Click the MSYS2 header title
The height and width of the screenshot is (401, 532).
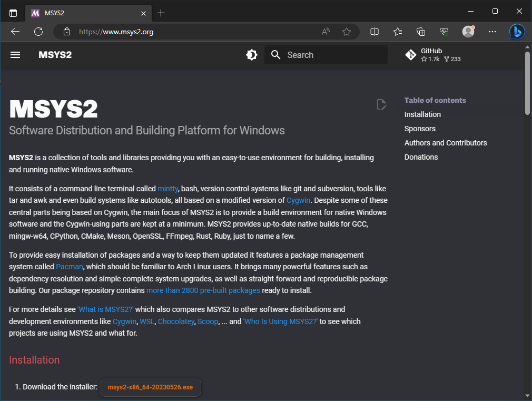[55, 55]
